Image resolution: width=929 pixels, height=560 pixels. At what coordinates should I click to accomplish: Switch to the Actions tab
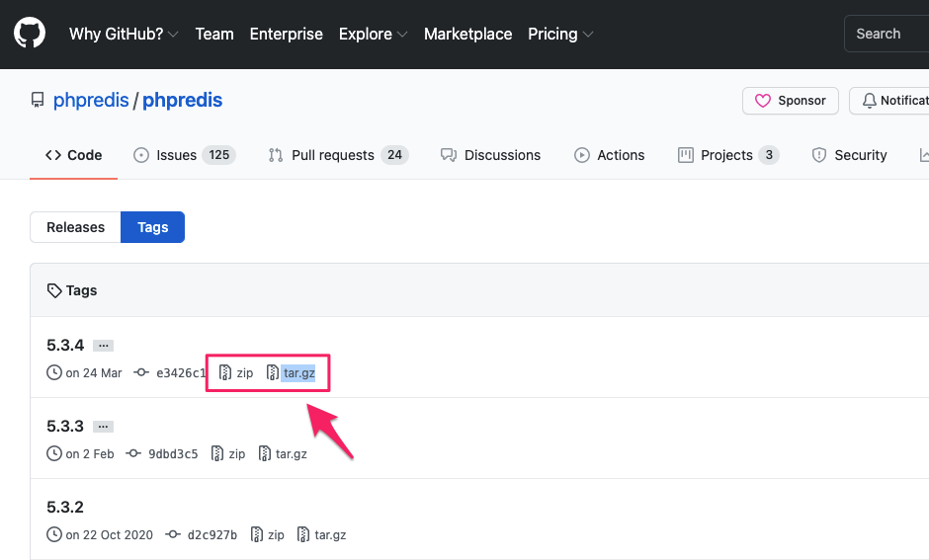(609, 155)
